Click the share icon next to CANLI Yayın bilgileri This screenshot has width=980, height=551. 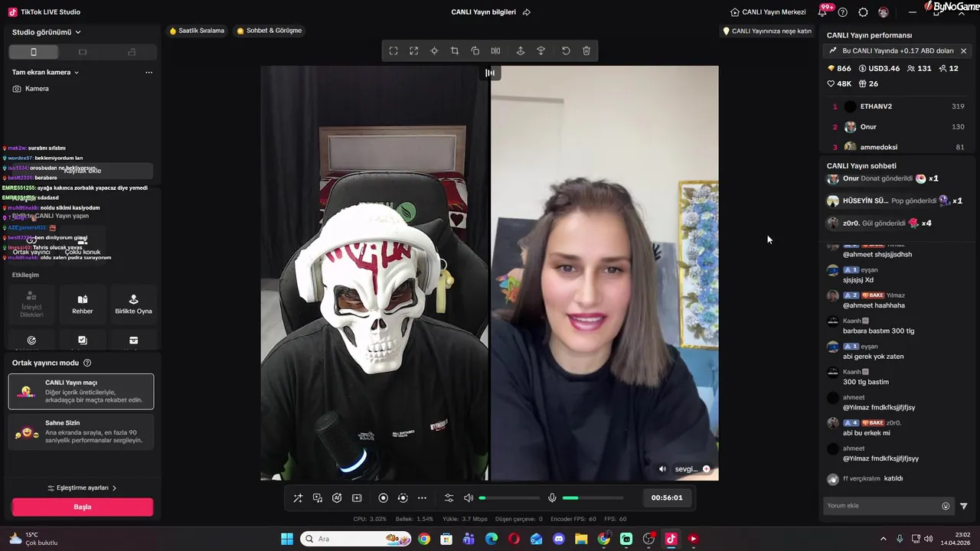[x=527, y=12]
